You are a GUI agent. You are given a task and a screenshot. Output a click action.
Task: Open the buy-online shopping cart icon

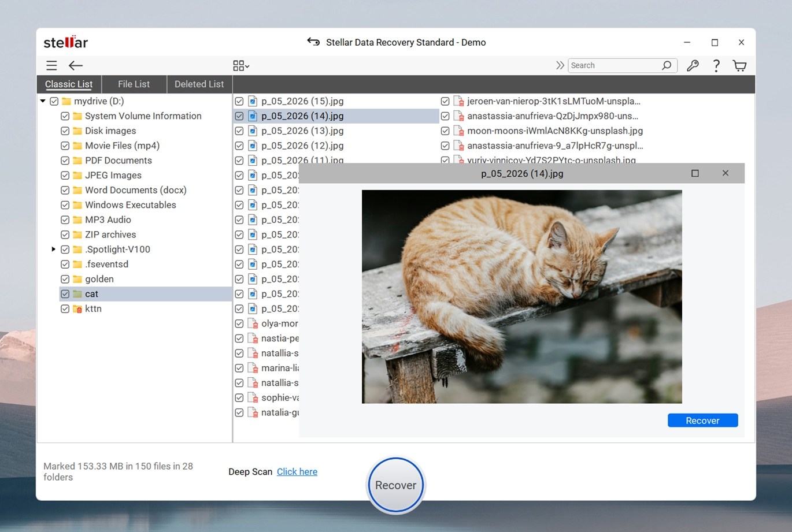point(740,65)
